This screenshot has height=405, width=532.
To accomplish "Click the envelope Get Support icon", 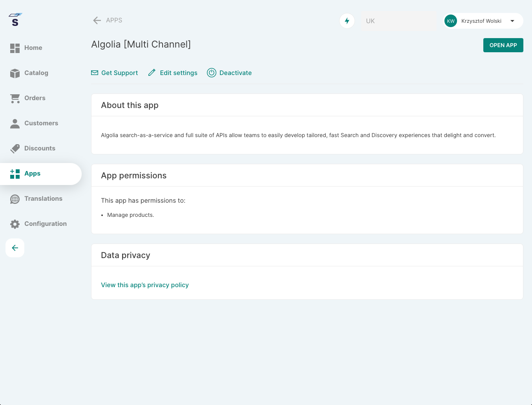I will point(95,73).
